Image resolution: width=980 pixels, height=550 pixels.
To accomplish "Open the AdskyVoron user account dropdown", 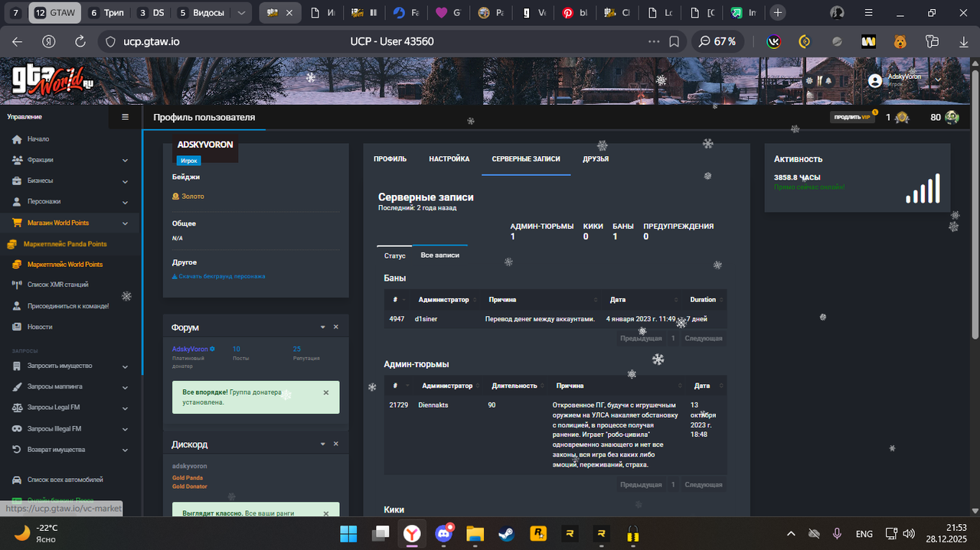I will (903, 80).
